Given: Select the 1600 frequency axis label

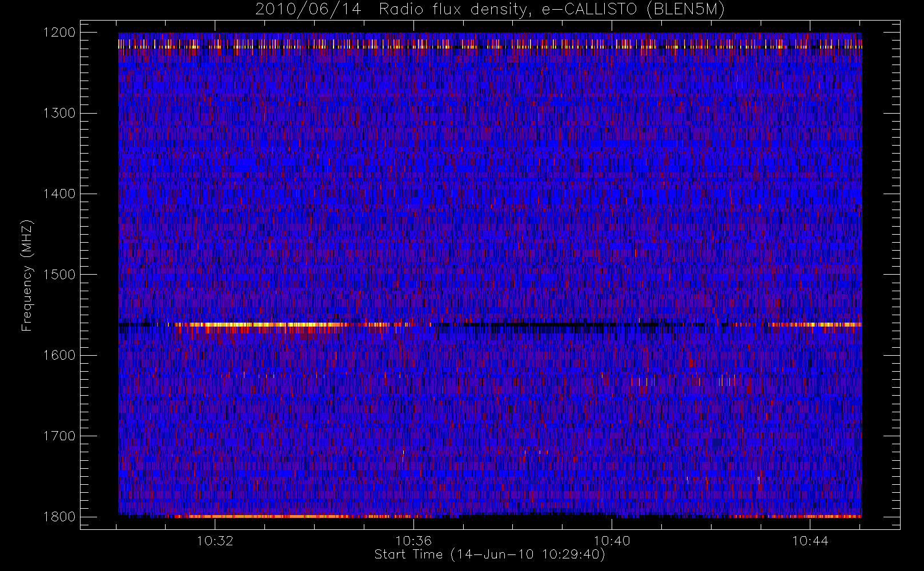Looking at the screenshot, I should click(x=59, y=355).
